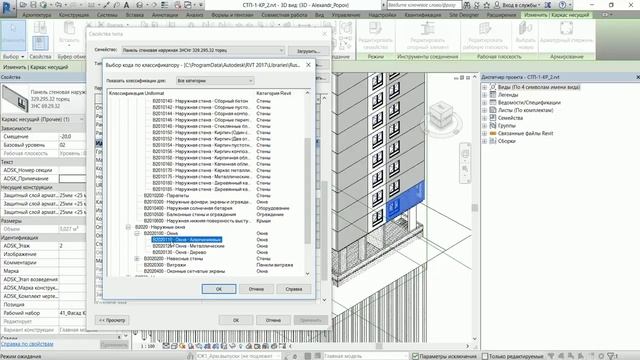Image resolution: width=640 pixels, height=360 pixels.
Task: Select 'B2010500 - Балконные стены и ограждения' row
Action: click(x=190, y=214)
